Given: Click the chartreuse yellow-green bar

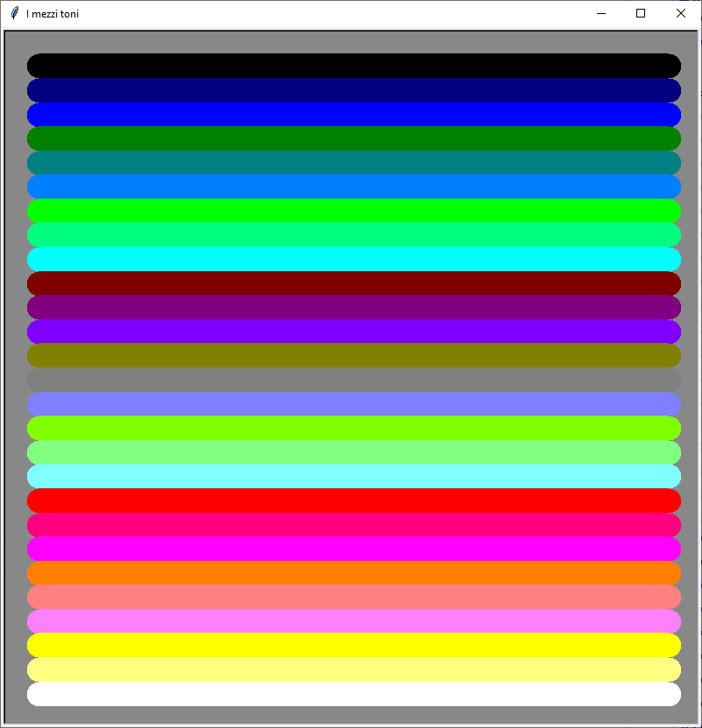Looking at the screenshot, I should [x=354, y=428].
